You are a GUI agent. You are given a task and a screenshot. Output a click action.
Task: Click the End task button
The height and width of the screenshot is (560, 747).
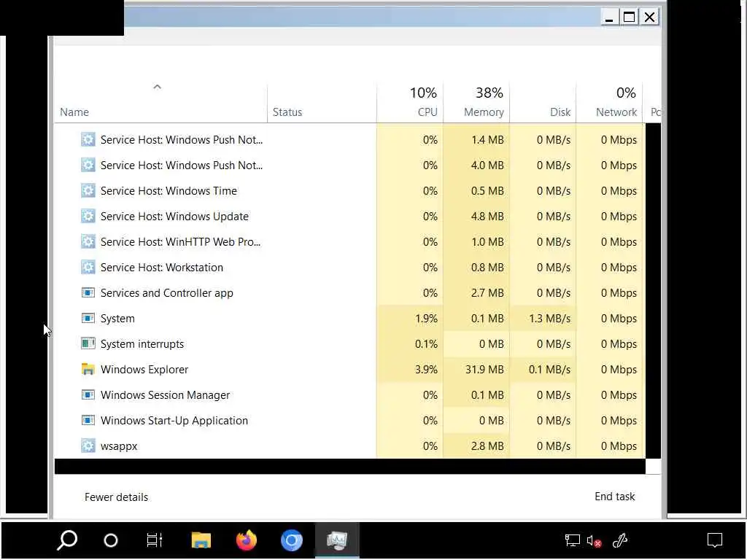[x=614, y=497]
